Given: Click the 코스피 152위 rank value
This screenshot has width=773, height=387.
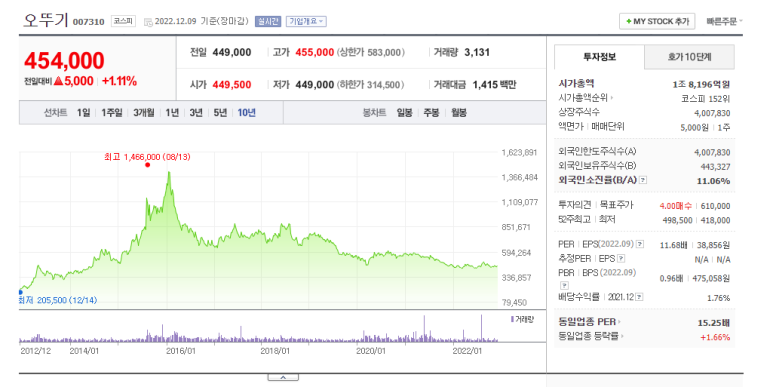Looking at the screenshot, I should 705,99.
